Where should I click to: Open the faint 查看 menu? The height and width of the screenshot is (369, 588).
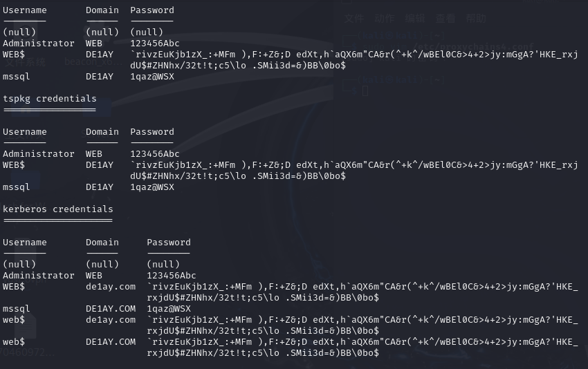[x=445, y=19]
